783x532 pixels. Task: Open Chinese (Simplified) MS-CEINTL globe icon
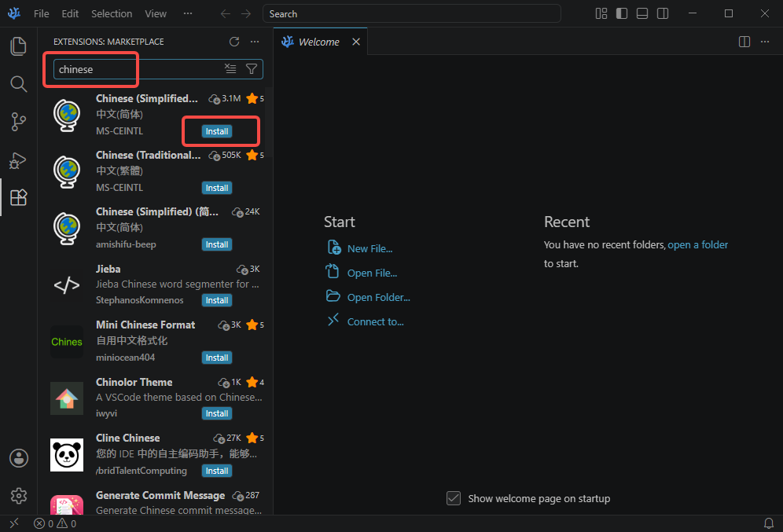click(x=67, y=116)
